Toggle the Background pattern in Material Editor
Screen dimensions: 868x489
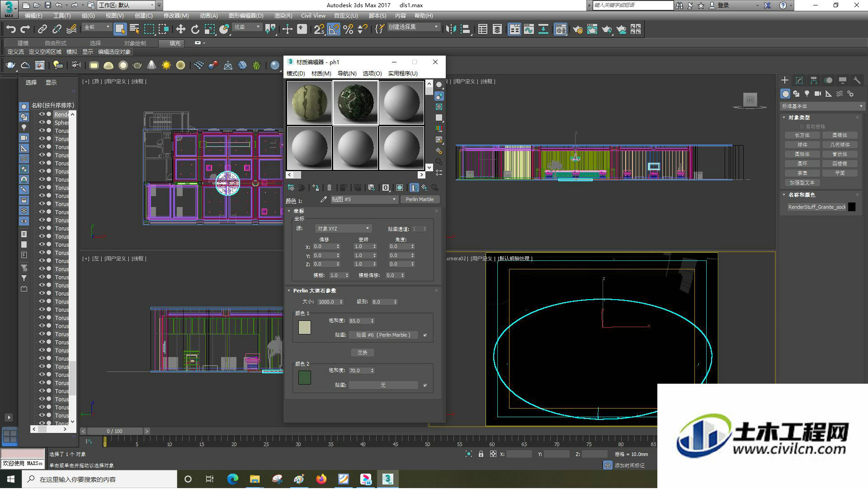[x=439, y=107]
